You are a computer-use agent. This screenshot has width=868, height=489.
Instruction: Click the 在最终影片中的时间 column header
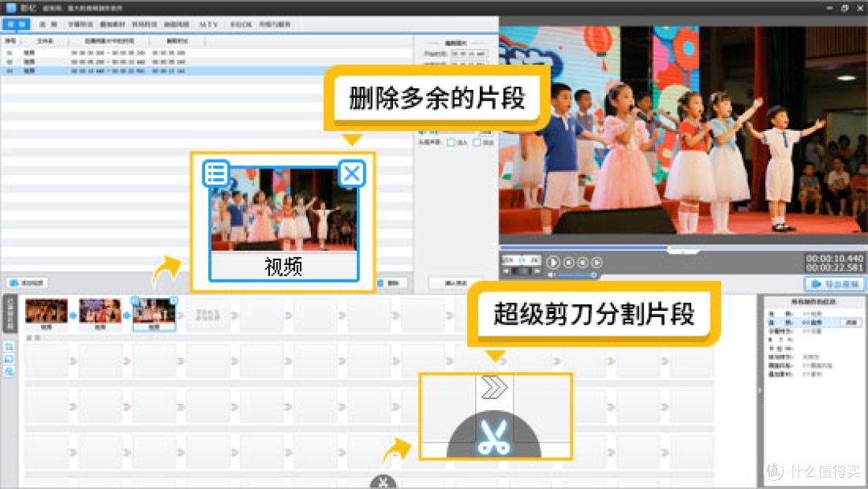[x=109, y=41]
